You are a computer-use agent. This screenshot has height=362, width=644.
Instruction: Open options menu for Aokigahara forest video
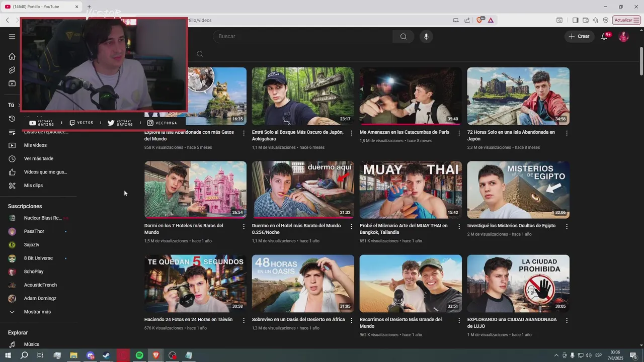coord(351,133)
